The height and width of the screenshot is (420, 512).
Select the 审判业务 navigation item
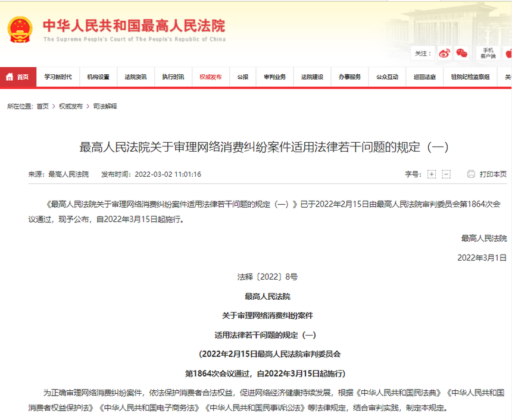click(x=275, y=77)
